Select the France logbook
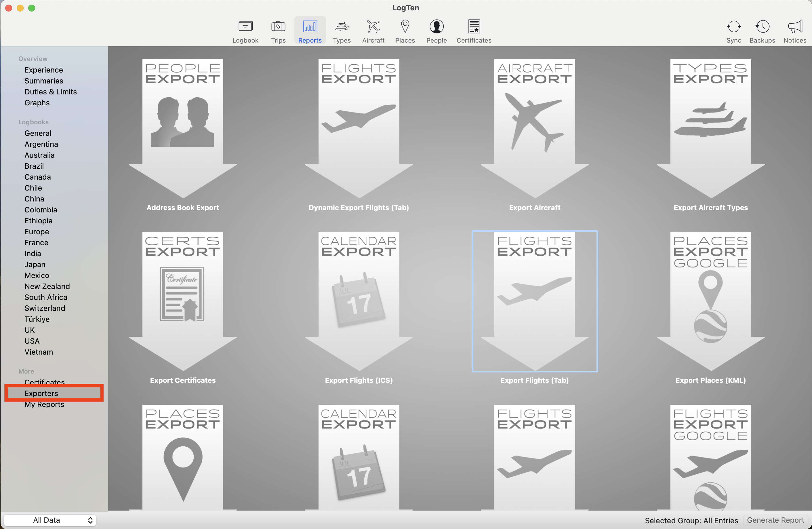Screen dimensions: 812x529 37,243
